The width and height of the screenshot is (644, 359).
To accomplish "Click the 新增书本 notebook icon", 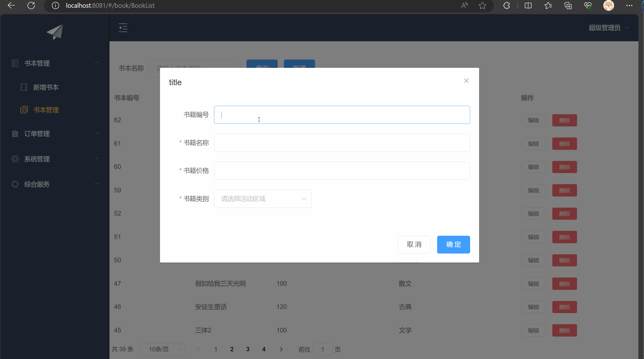I will click(24, 87).
